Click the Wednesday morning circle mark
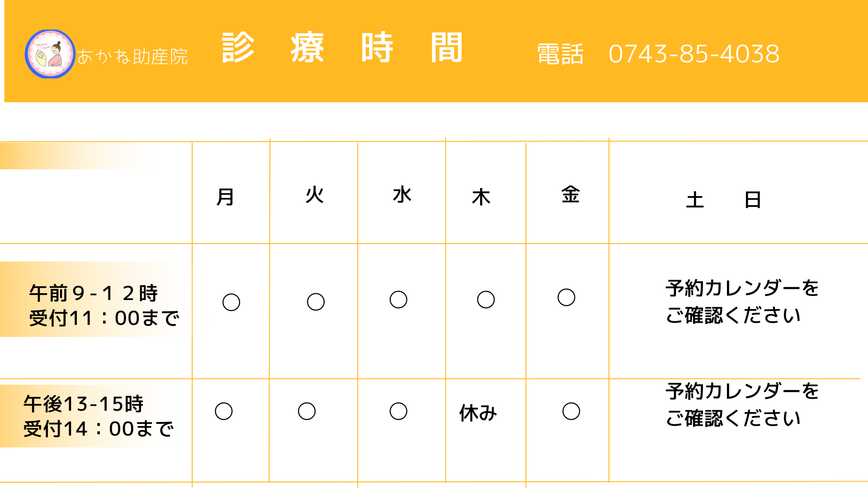Image resolution: width=868 pixels, height=488 pixels. pyautogui.click(x=398, y=300)
